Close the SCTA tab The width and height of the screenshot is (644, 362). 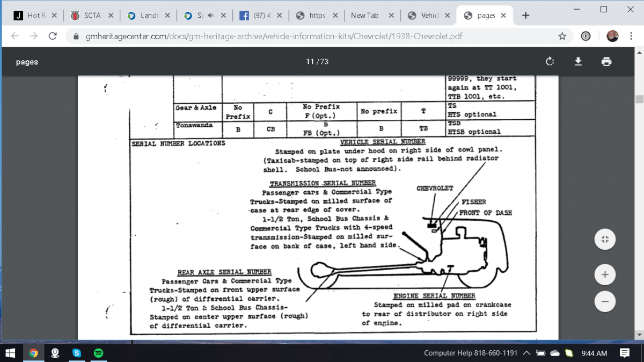click(x=111, y=16)
